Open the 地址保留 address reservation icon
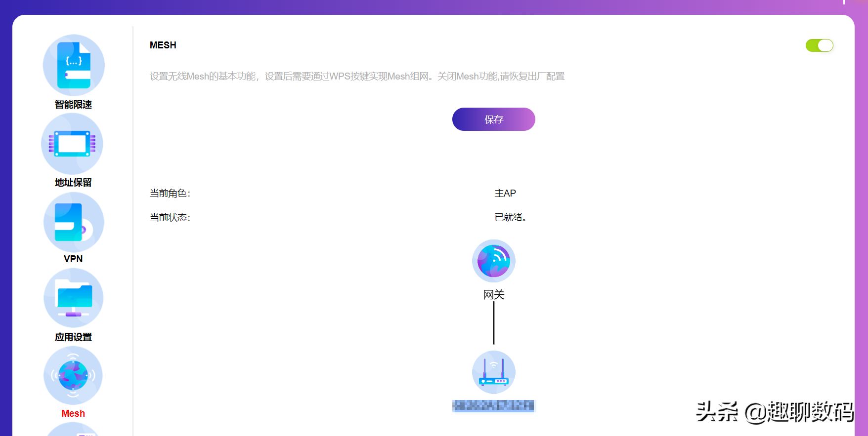 [72, 143]
